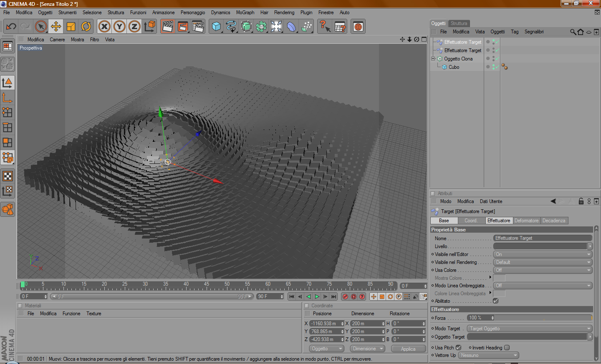Open the Rendering menu

(x=284, y=13)
